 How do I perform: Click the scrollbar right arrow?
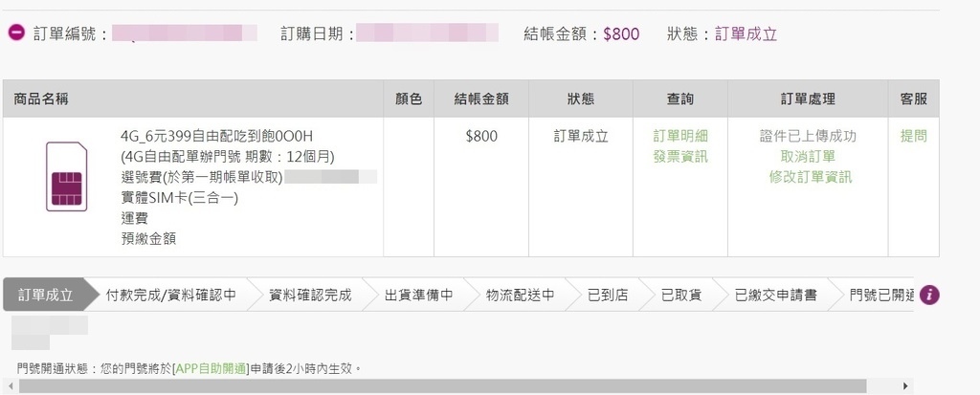point(906,386)
